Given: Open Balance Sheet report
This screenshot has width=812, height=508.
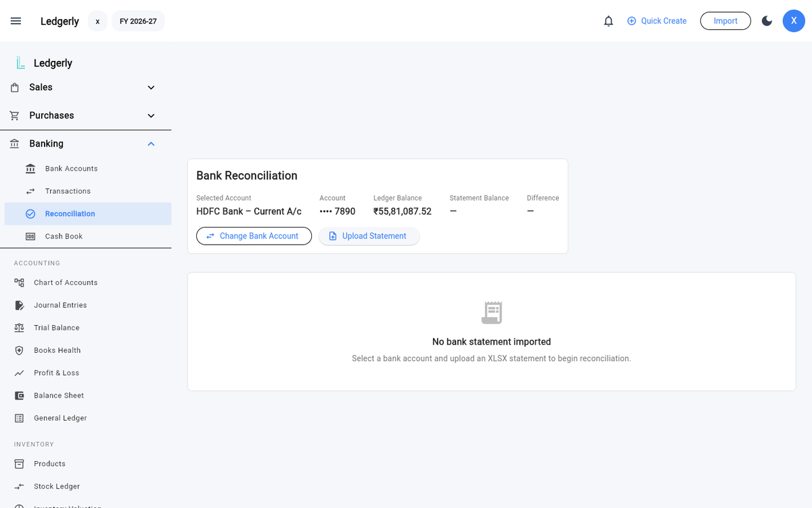Looking at the screenshot, I should [86, 396].
